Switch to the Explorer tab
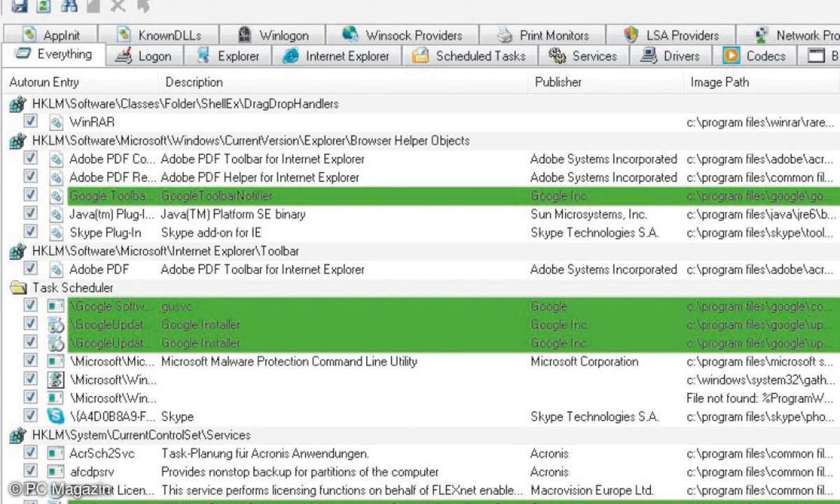This screenshot has height=504, width=840. tap(228, 56)
